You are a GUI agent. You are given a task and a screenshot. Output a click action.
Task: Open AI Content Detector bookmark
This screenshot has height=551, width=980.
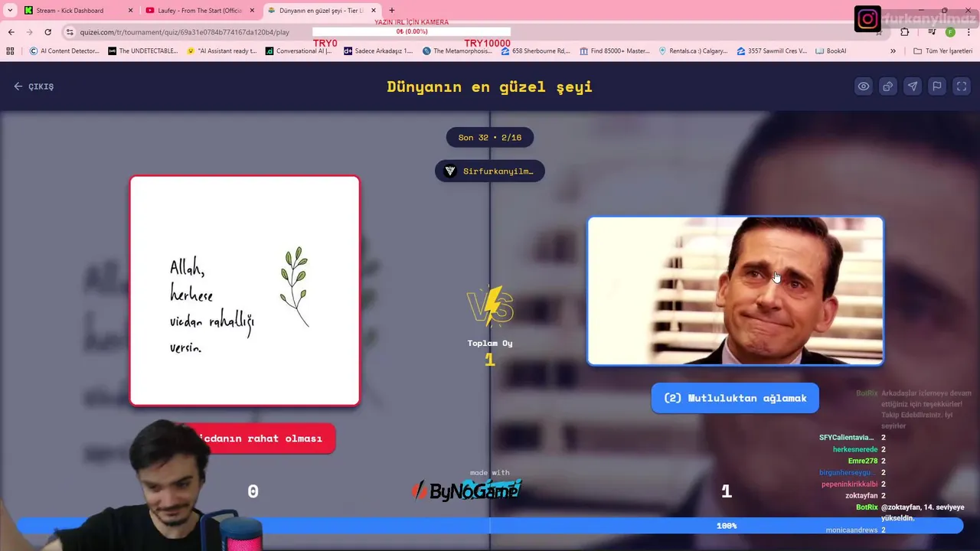[65, 51]
